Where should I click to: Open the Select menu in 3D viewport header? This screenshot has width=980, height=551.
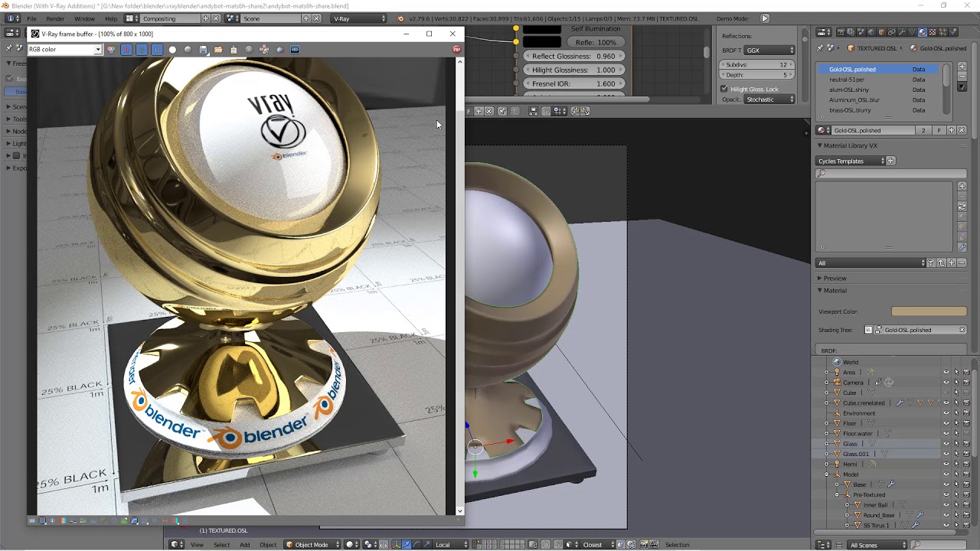point(221,545)
